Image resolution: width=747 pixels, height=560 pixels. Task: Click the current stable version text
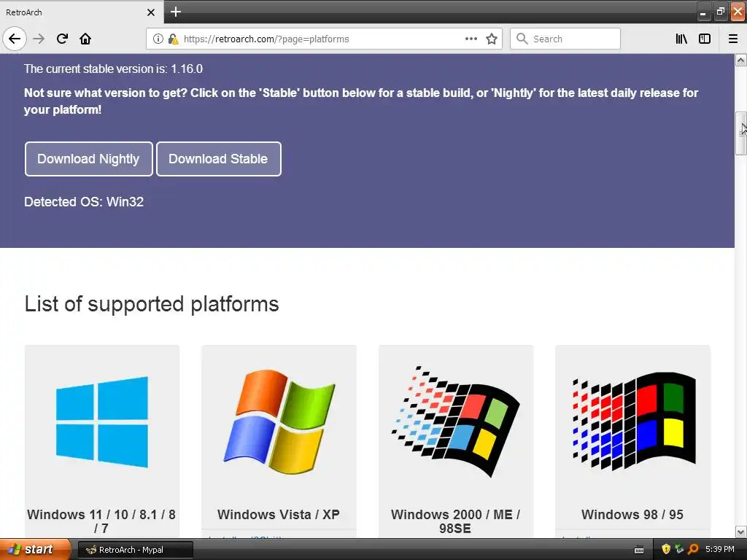coord(113,69)
